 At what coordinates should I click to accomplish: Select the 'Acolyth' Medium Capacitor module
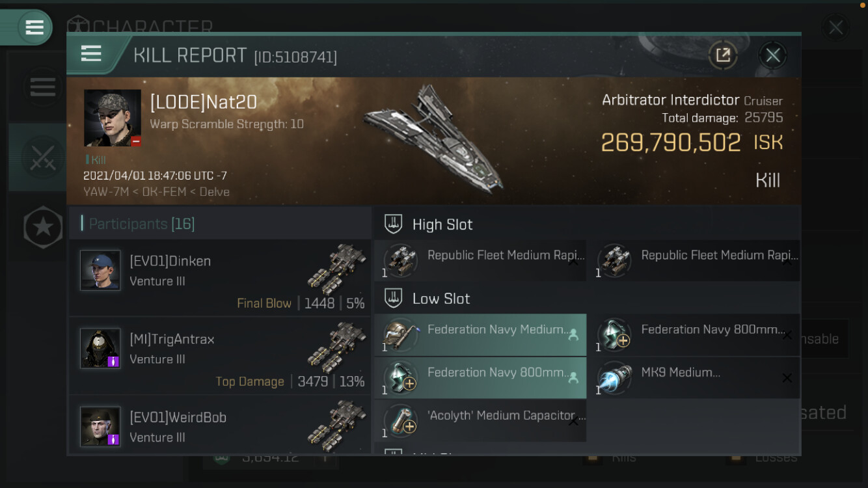pos(480,421)
